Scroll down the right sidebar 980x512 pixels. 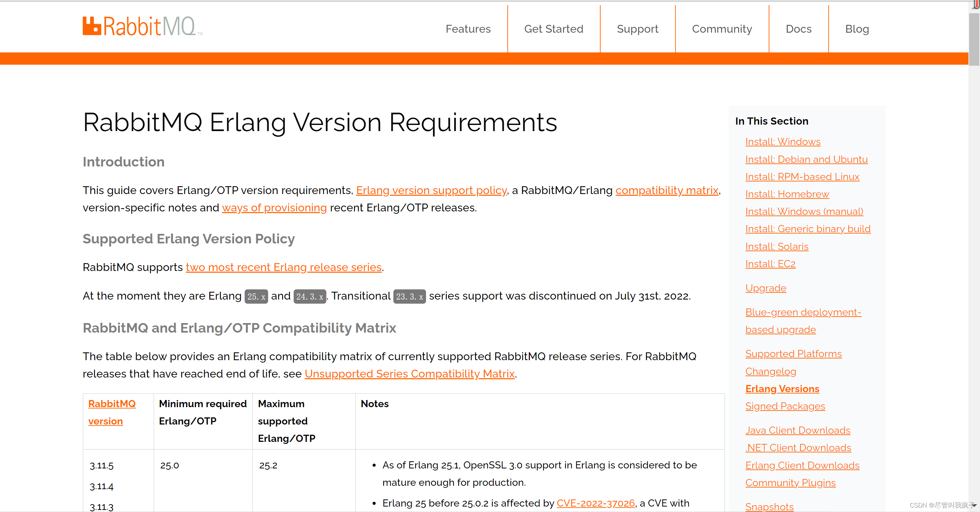coord(975,508)
